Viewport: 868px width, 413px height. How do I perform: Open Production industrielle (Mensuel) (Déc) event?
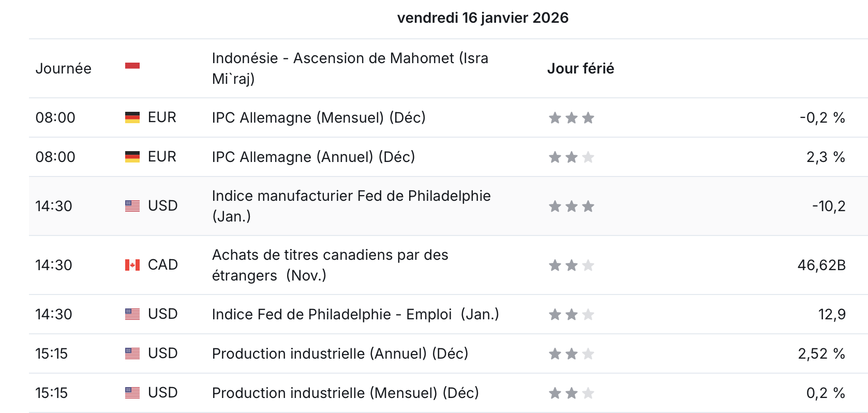[x=345, y=393]
